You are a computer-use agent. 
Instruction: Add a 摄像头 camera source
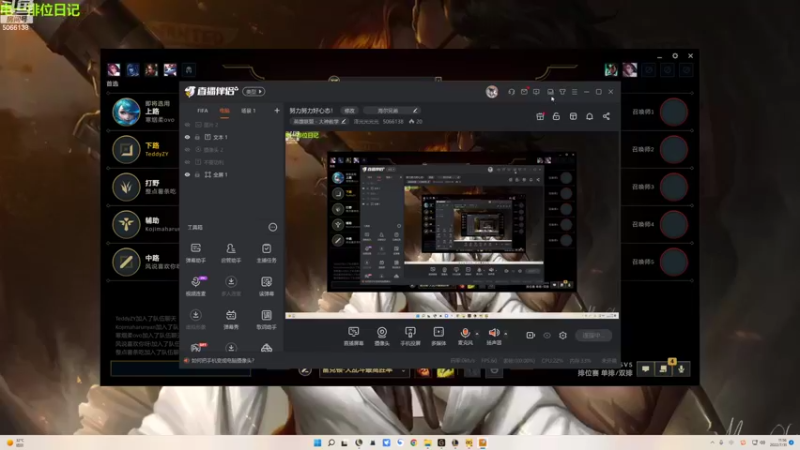tap(382, 336)
